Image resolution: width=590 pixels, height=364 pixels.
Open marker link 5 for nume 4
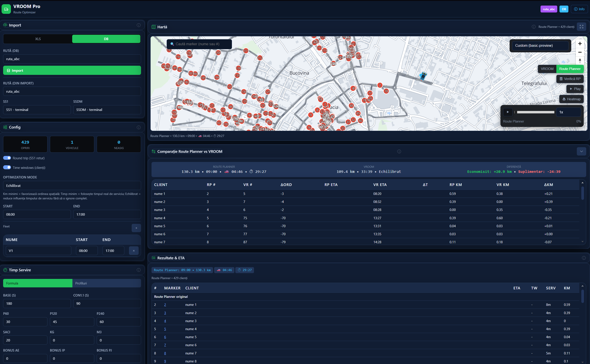(165, 329)
